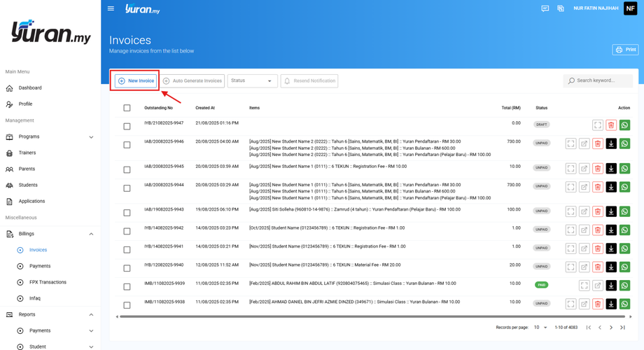Image resolution: width=644 pixels, height=350 pixels.
Task: Open Infaq under Billings
Action: 34,298
